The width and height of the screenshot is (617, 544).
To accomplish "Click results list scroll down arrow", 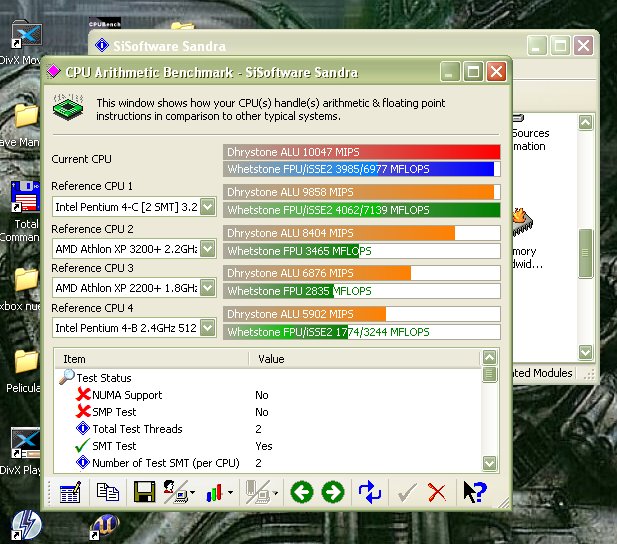I will [x=490, y=463].
